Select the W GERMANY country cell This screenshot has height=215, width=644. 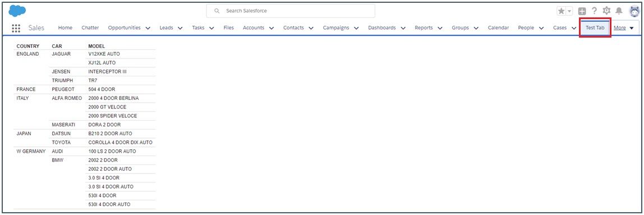(31, 151)
